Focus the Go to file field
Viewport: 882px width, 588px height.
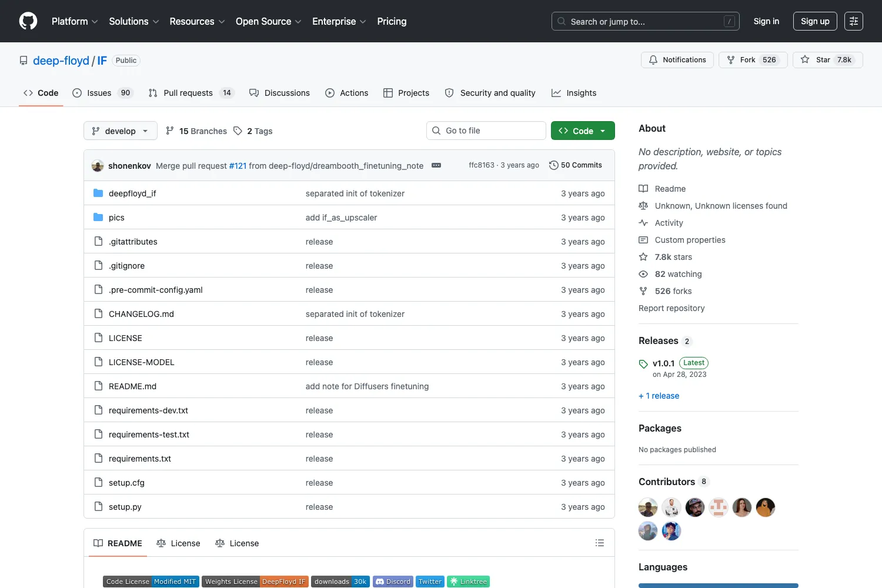pyautogui.click(x=486, y=131)
